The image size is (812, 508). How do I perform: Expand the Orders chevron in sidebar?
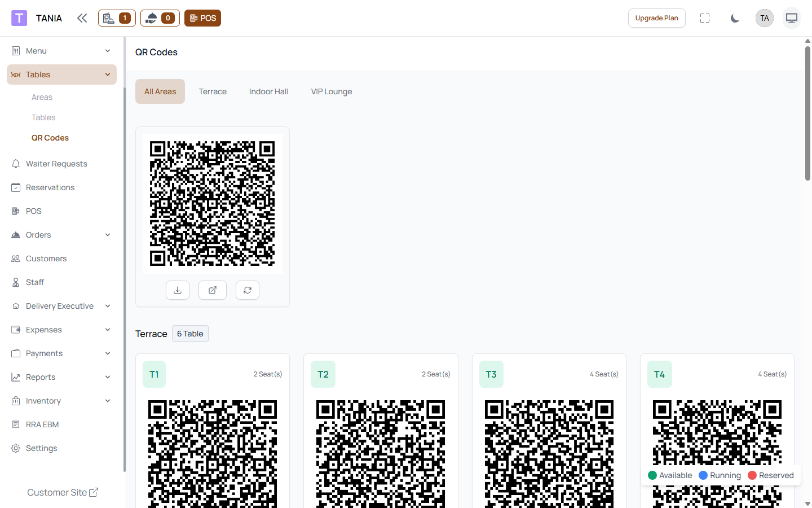(x=108, y=235)
